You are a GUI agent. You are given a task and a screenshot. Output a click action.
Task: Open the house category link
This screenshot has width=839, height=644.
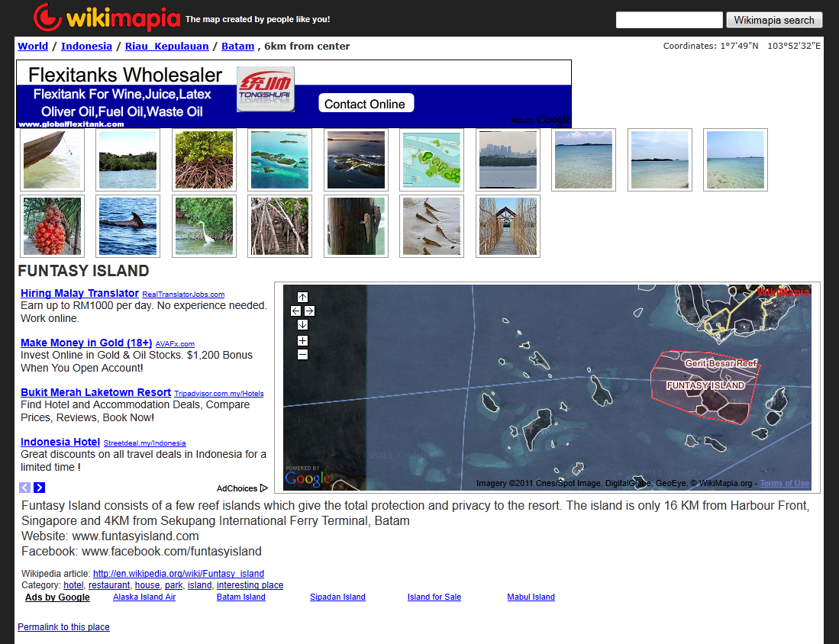click(x=147, y=585)
